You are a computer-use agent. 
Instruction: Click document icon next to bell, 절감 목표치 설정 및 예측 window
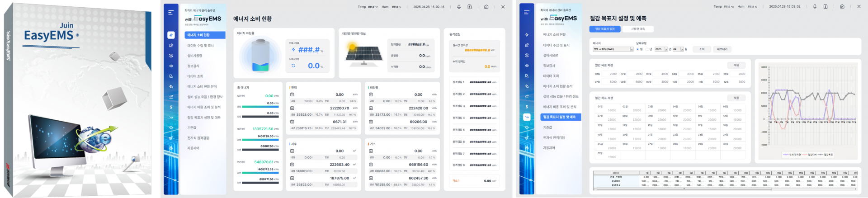(x=826, y=6)
